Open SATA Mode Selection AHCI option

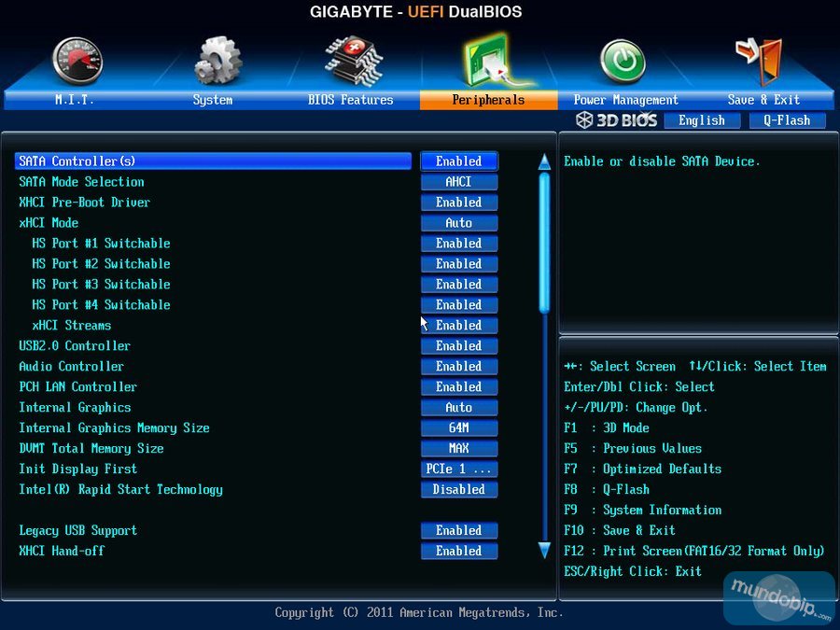tap(459, 182)
